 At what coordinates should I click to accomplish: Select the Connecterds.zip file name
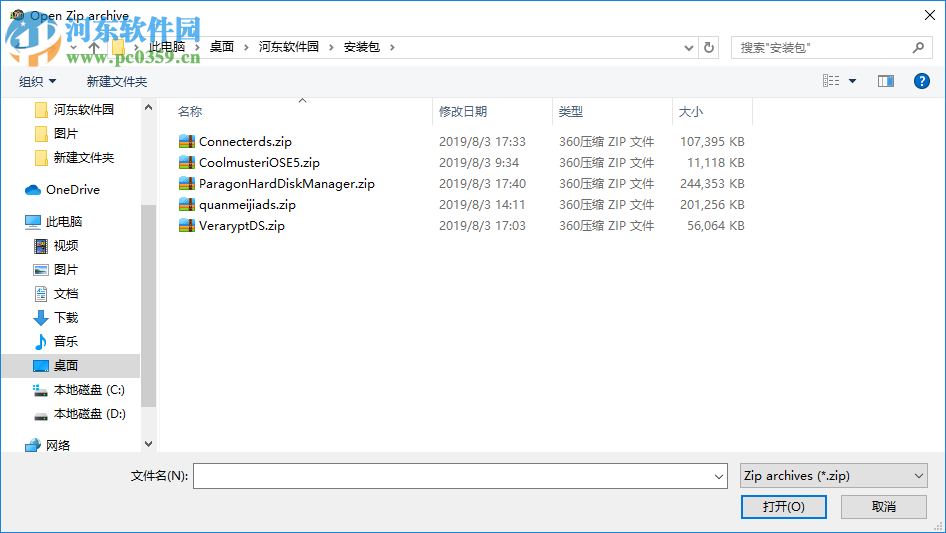(x=246, y=141)
